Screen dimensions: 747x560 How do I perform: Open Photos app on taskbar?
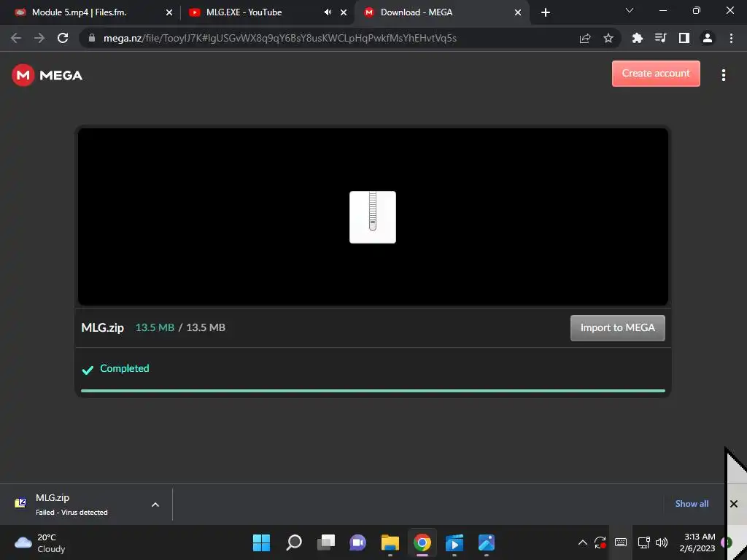point(487,542)
